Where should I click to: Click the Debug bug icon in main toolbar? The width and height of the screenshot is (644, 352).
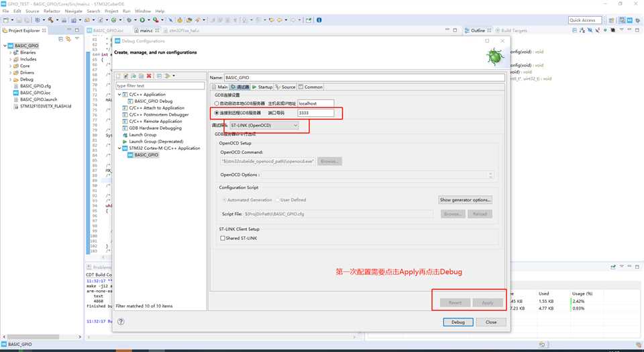129,19
